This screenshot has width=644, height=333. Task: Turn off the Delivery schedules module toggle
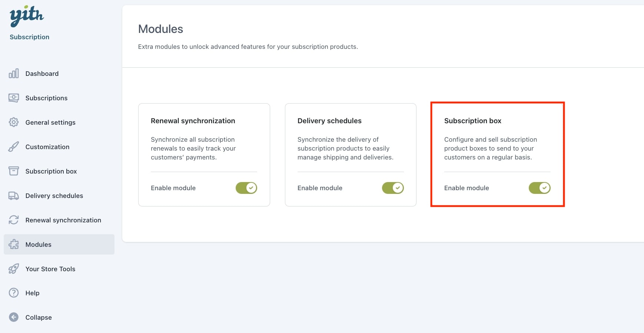pyautogui.click(x=393, y=188)
